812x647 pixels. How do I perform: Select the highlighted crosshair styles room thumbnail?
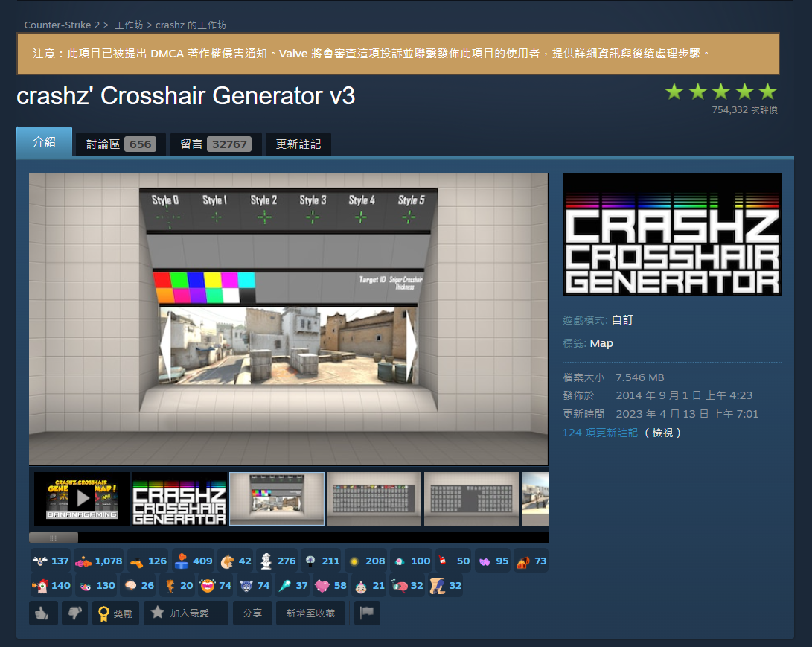coord(277,498)
